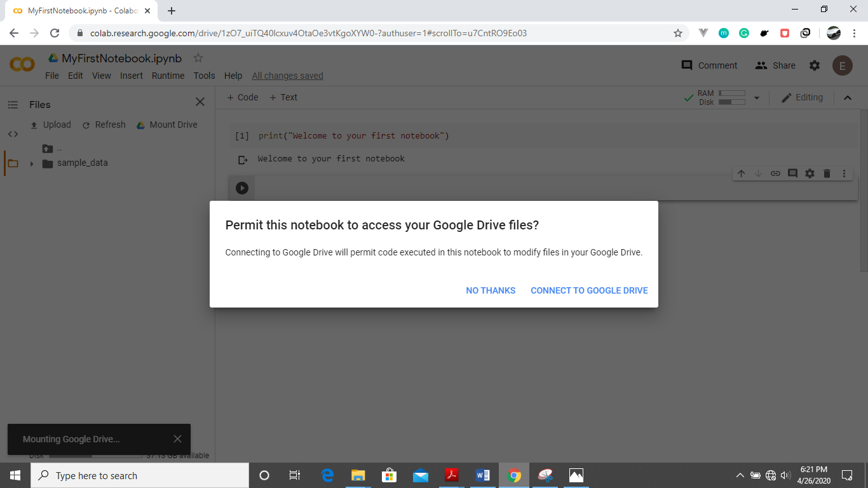Show hidden system tray icons
868x488 pixels.
740,475
